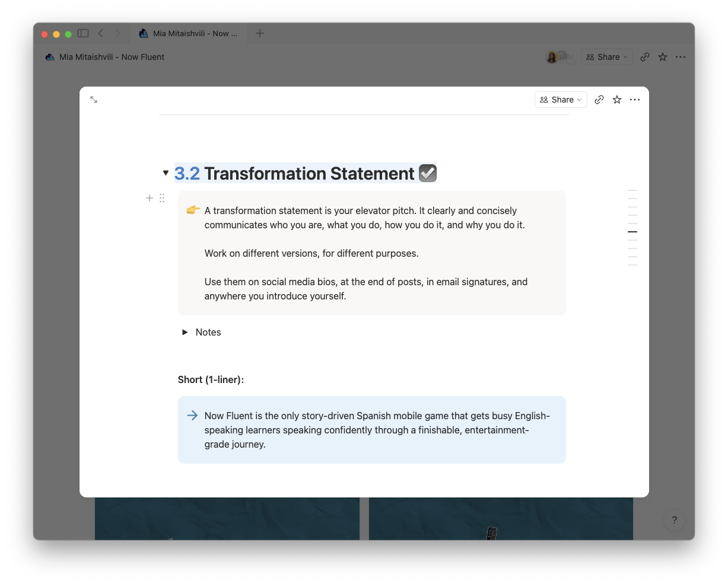Toggle the sidebar in browser toolbar
The height and width of the screenshot is (584, 728).
[x=83, y=33]
